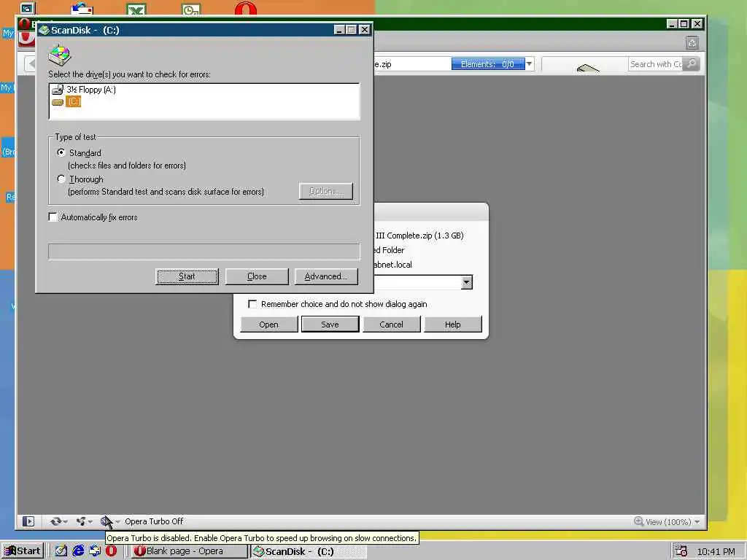747x560 pixels.
Task: Click the Opera Turbo Off label
Action: (x=154, y=521)
